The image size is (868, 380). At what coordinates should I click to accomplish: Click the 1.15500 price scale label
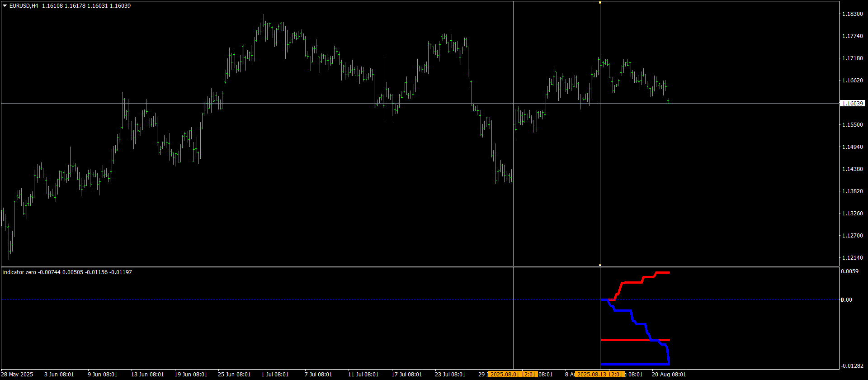[852, 125]
